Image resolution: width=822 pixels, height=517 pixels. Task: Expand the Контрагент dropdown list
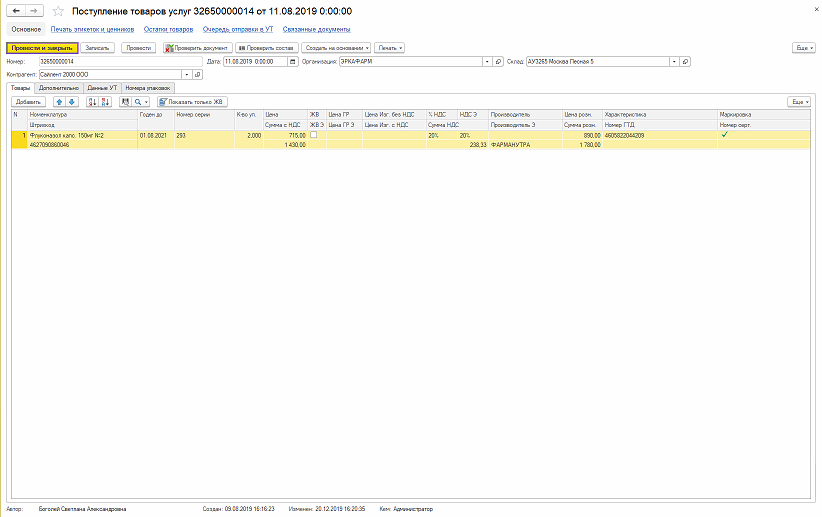[186, 74]
